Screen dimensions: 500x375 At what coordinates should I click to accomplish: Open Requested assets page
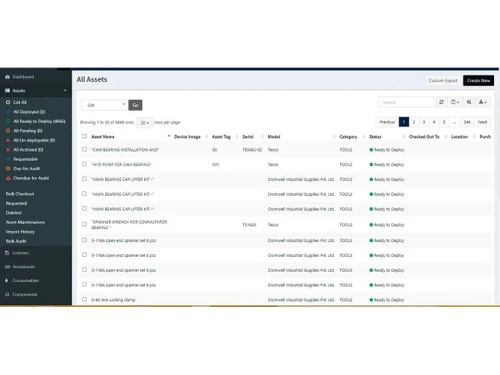pyautogui.click(x=16, y=203)
